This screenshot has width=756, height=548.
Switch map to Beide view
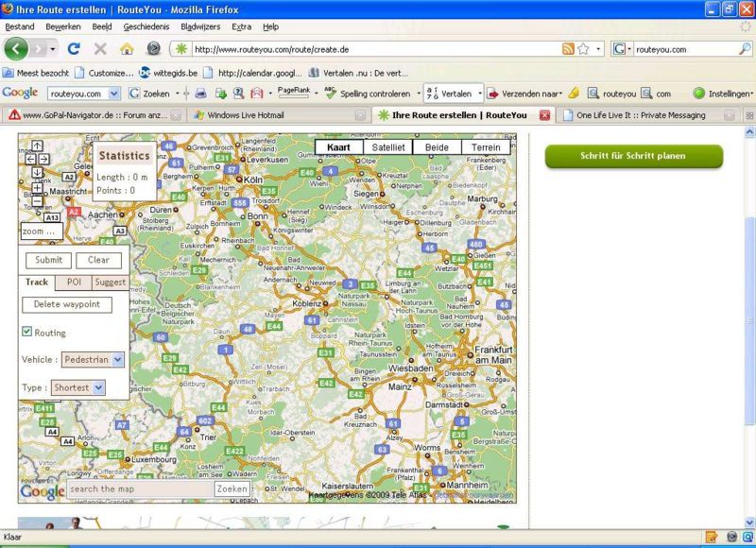tap(437, 147)
